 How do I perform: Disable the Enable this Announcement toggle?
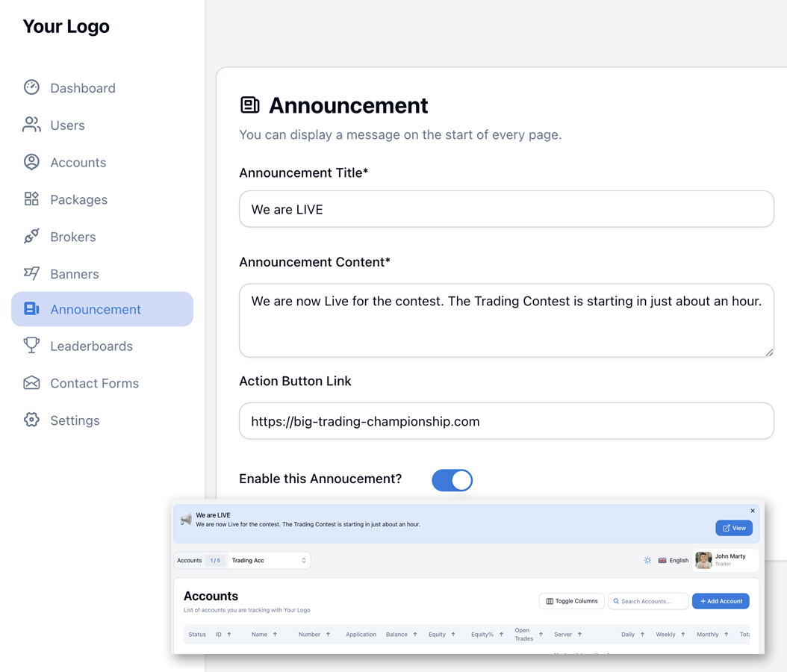[x=452, y=480]
